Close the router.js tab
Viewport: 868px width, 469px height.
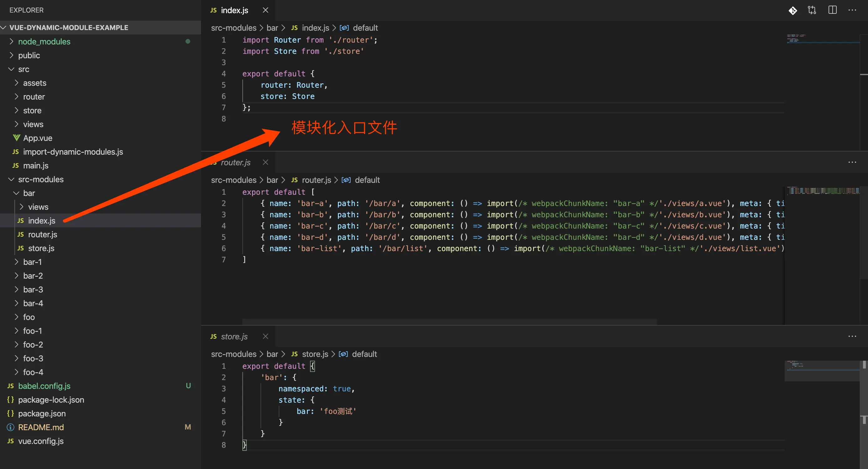(x=266, y=162)
